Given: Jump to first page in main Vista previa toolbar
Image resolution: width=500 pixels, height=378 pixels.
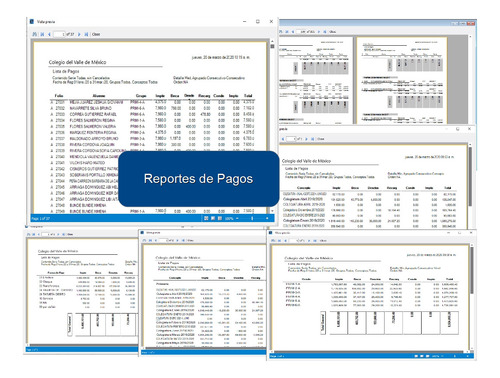Looking at the screenshot, I should point(42,34).
